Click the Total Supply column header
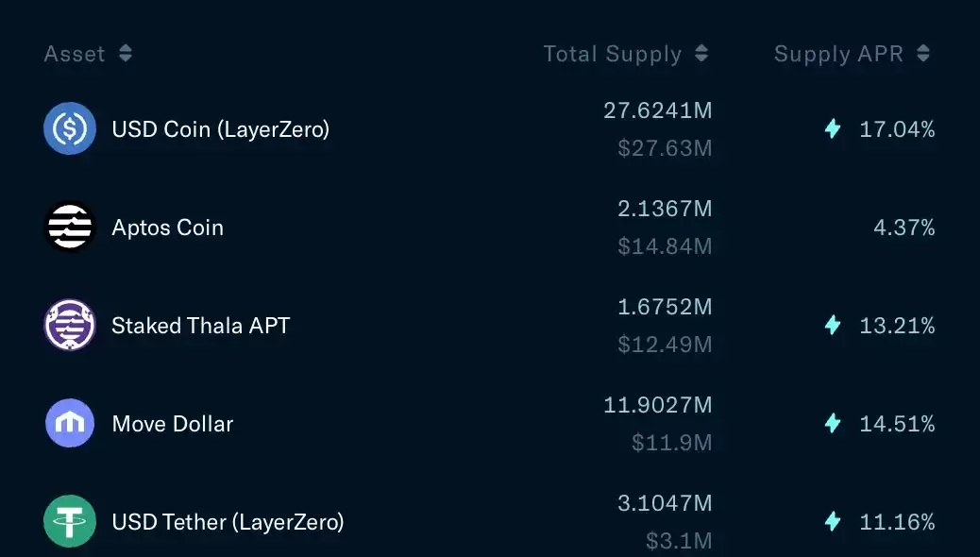The width and height of the screenshot is (980, 557). point(612,54)
